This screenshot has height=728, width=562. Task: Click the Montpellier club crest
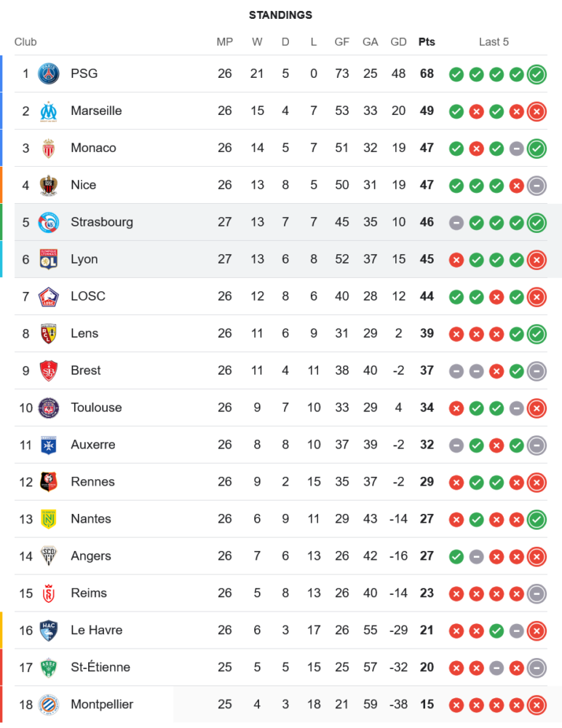click(x=49, y=705)
